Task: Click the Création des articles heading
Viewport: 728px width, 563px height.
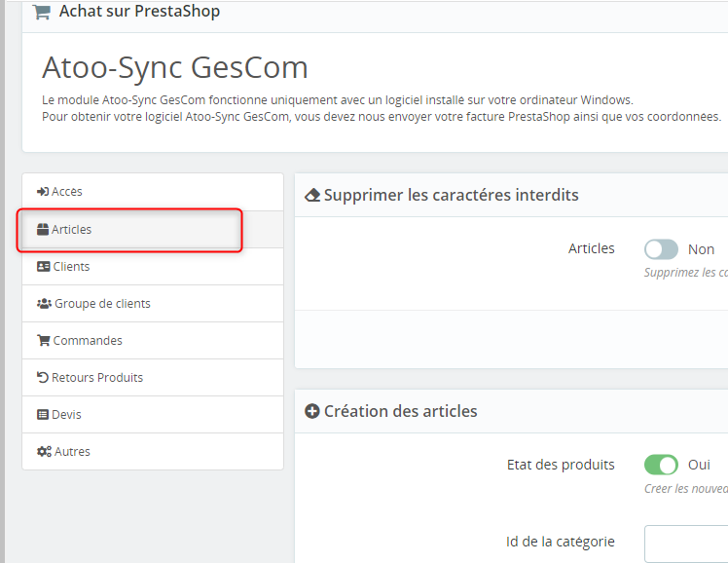Action: click(x=401, y=412)
